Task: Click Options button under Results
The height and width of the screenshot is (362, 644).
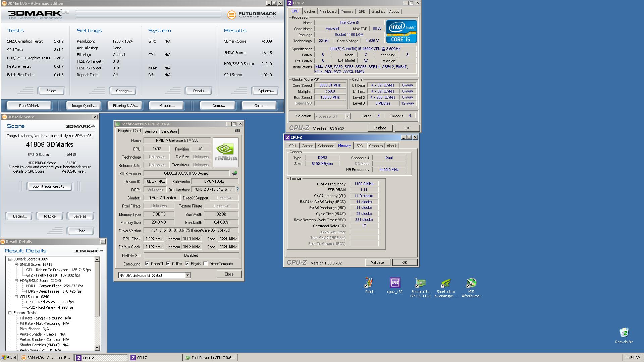Action: pos(266,91)
